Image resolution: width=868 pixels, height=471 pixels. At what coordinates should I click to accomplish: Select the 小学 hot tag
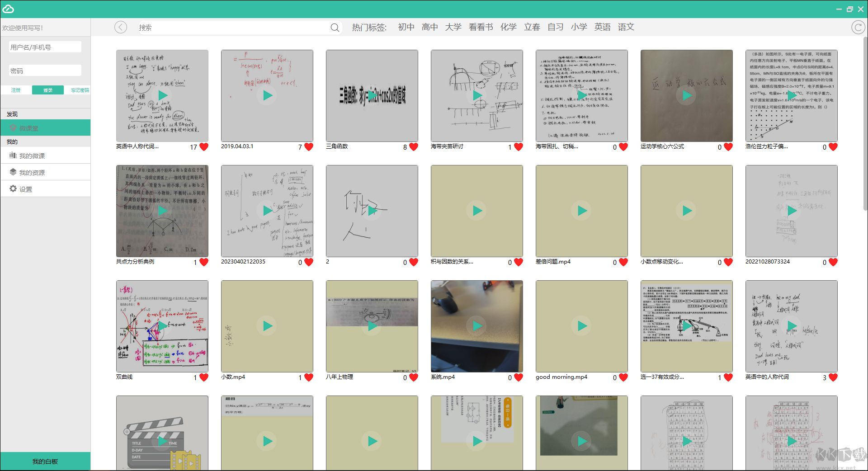tap(579, 27)
